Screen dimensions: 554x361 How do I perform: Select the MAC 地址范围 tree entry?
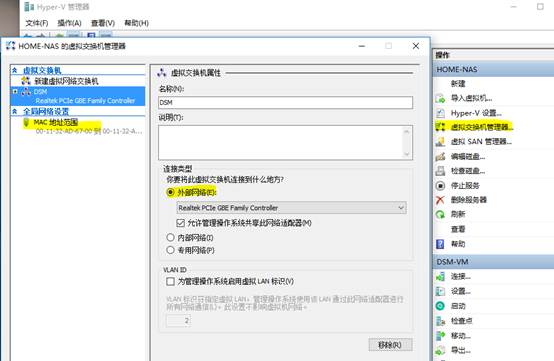[55, 122]
